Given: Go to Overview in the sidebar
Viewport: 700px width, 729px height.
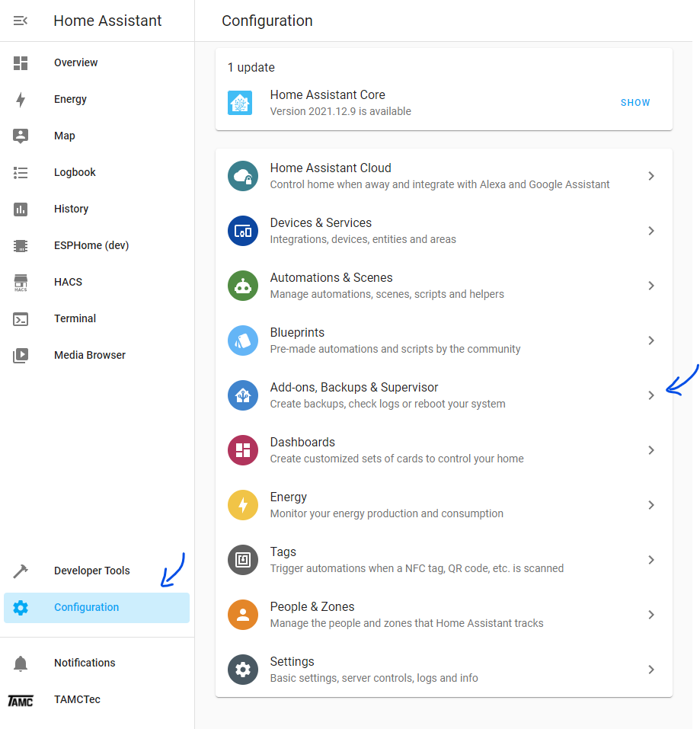Looking at the screenshot, I should click(75, 62).
